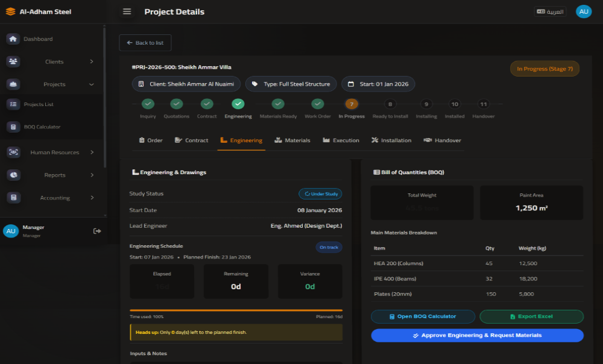Click the Export Excel button

point(531,316)
